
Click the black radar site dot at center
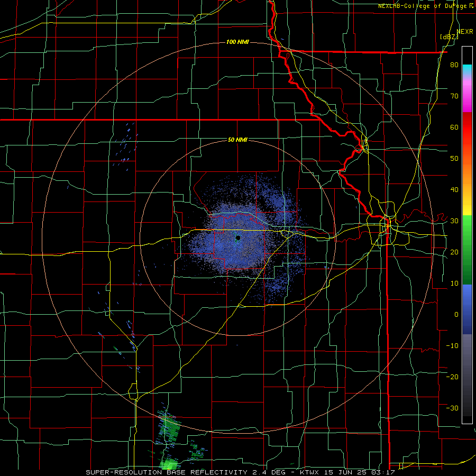pos(238,237)
